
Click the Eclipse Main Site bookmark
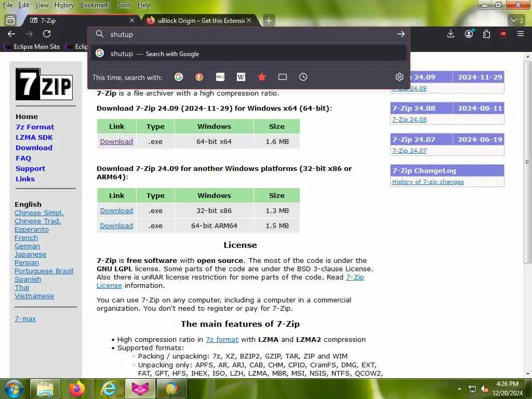(x=32, y=46)
